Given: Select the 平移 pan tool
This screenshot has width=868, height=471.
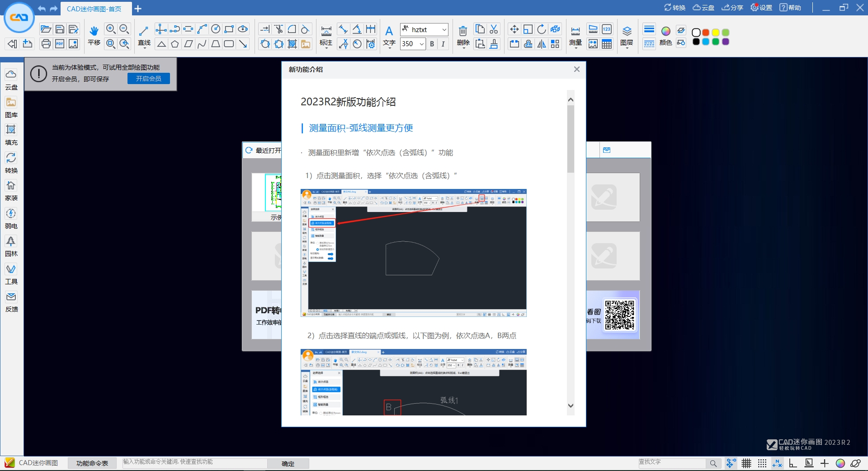Looking at the screenshot, I should [x=94, y=36].
